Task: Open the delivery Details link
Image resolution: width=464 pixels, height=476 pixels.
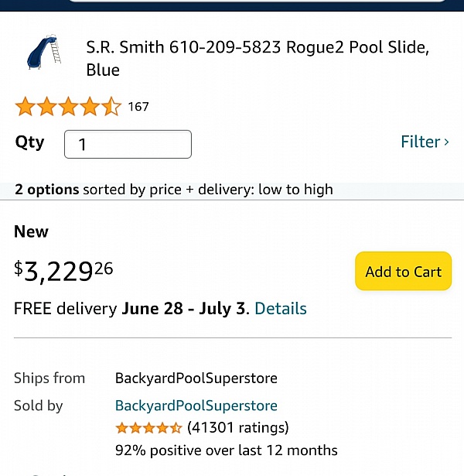Action: click(280, 308)
